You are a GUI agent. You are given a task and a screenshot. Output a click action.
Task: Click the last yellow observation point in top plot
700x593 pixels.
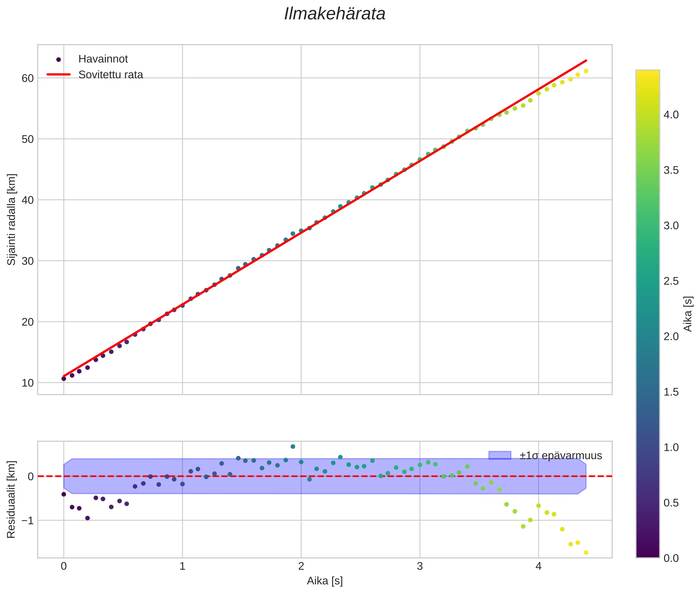point(586,71)
